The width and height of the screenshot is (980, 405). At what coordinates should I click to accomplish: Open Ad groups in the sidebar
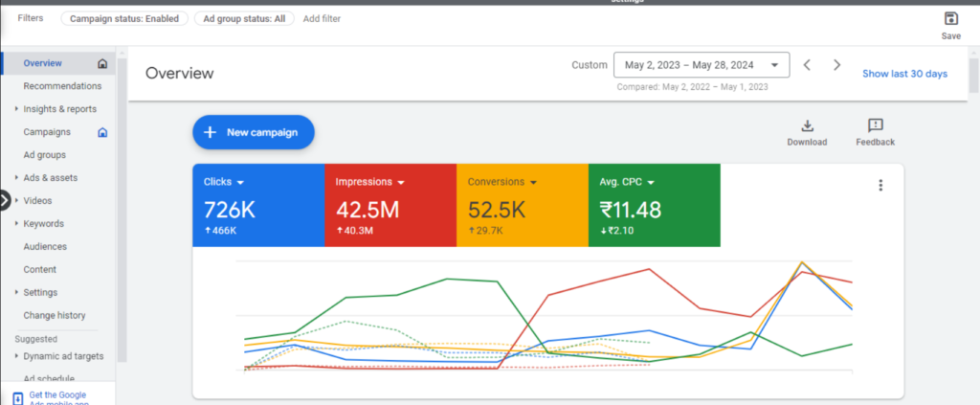[x=44, y=155]
